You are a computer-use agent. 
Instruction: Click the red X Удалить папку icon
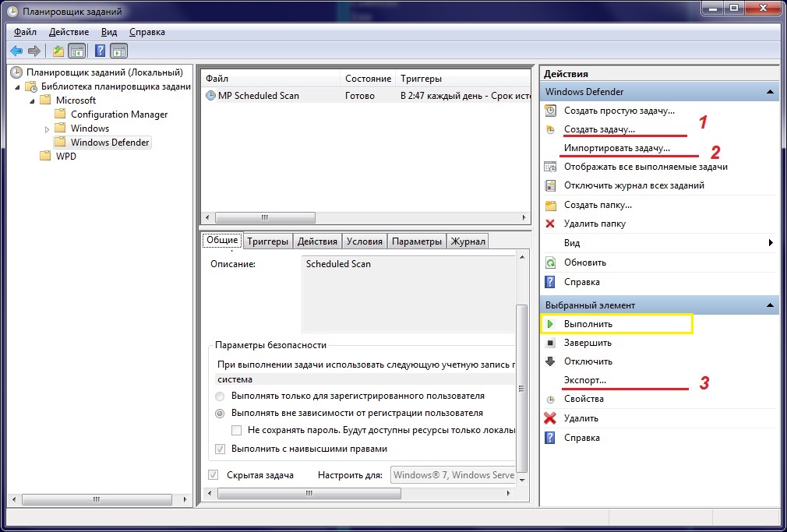(x=551, y=224)
